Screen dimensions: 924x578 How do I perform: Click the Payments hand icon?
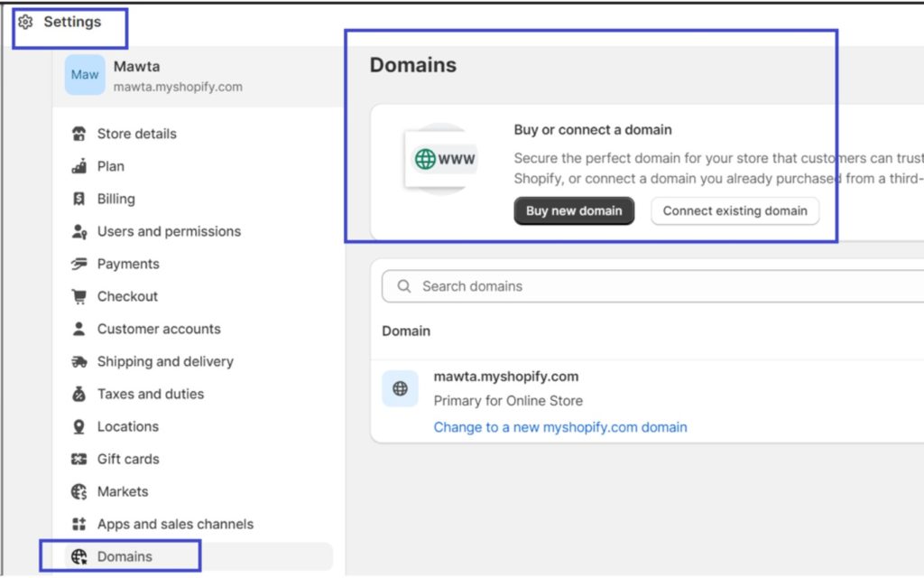79,264
